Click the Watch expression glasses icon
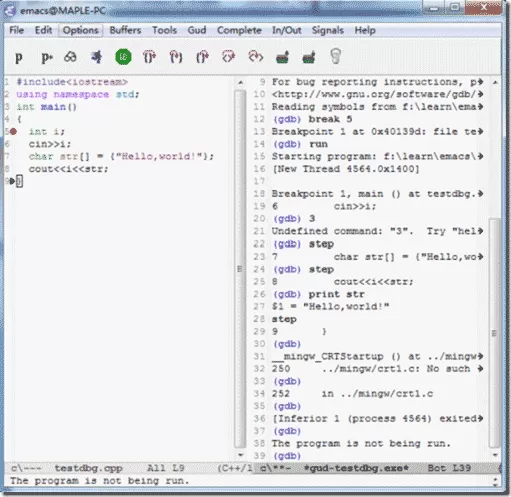Image resolution: width=511 pixels, height=497 pixels. [70, 57]
